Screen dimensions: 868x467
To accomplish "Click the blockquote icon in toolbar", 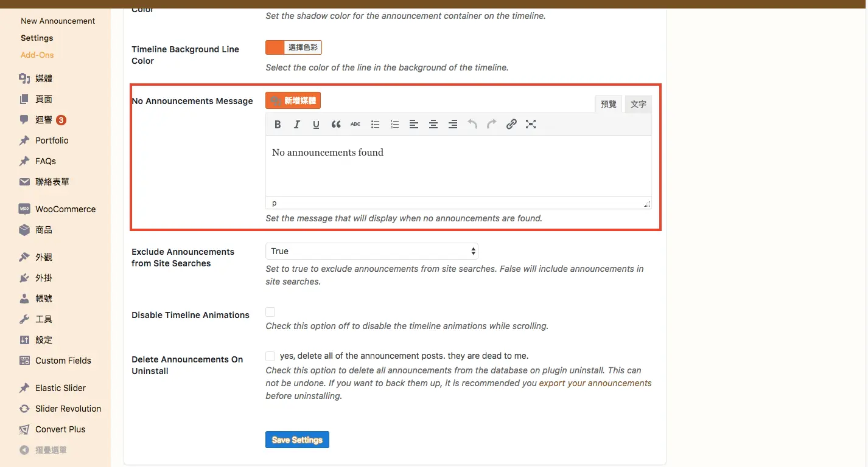I will pyautogui.click(x=336, y=124).
